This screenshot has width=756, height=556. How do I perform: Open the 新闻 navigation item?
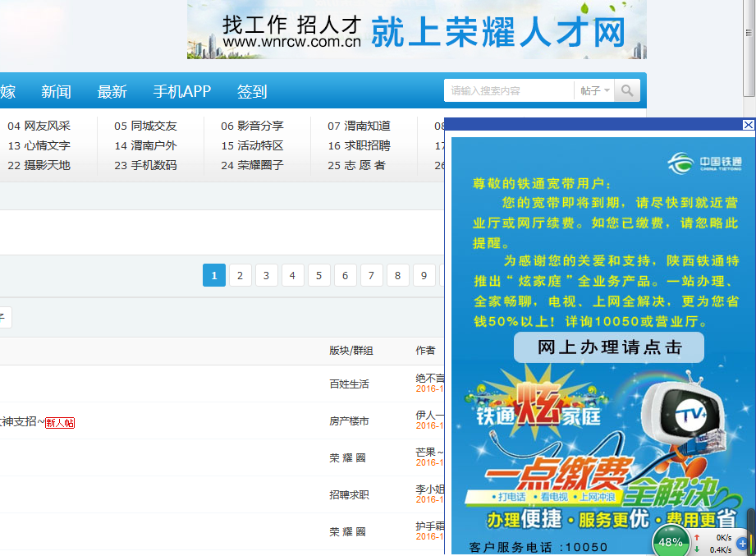pyautogui.click(x=56, y=91)
